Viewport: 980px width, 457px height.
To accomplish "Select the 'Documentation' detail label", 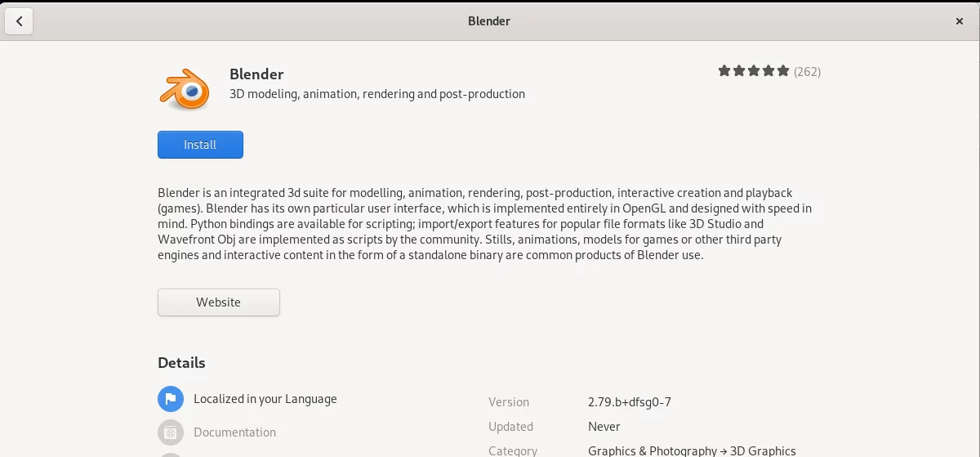I will (x=234, y=432).
